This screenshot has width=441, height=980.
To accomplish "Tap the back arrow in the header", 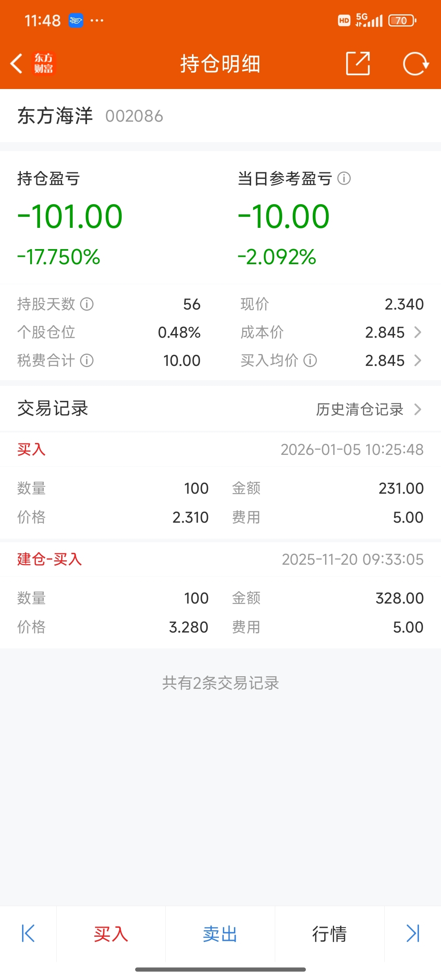I will [16, 64].
